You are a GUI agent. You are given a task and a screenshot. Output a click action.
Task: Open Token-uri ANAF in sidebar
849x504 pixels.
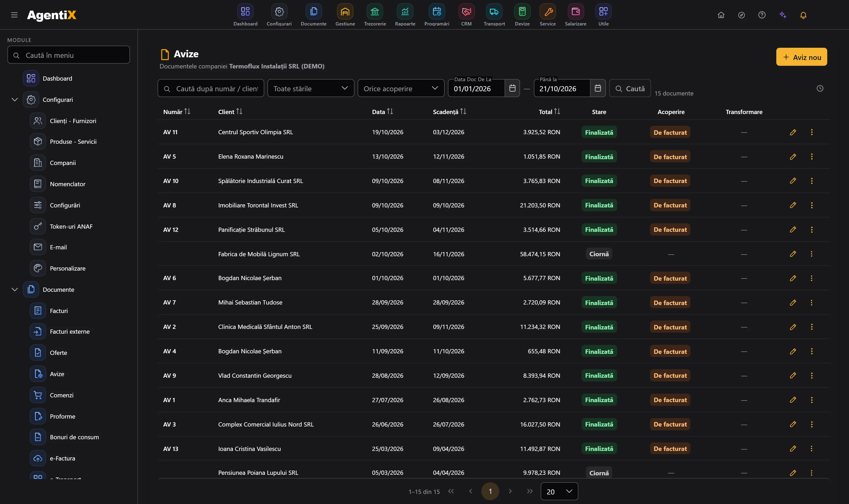point(71,227)
